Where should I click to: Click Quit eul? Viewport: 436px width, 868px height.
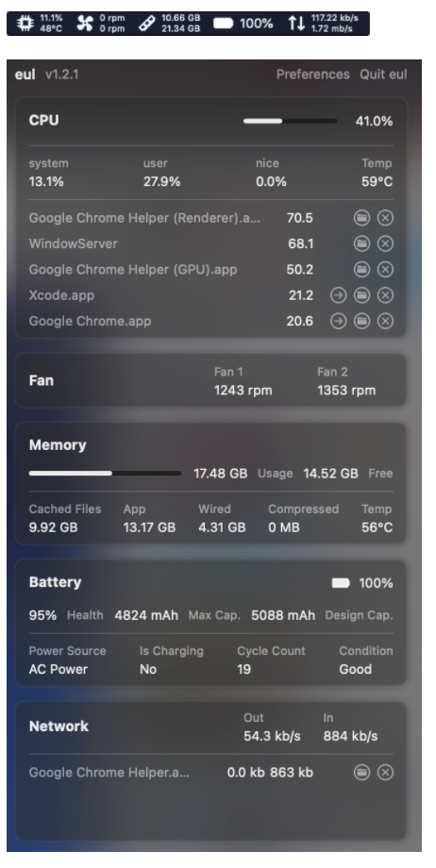[x=383, y=75]
